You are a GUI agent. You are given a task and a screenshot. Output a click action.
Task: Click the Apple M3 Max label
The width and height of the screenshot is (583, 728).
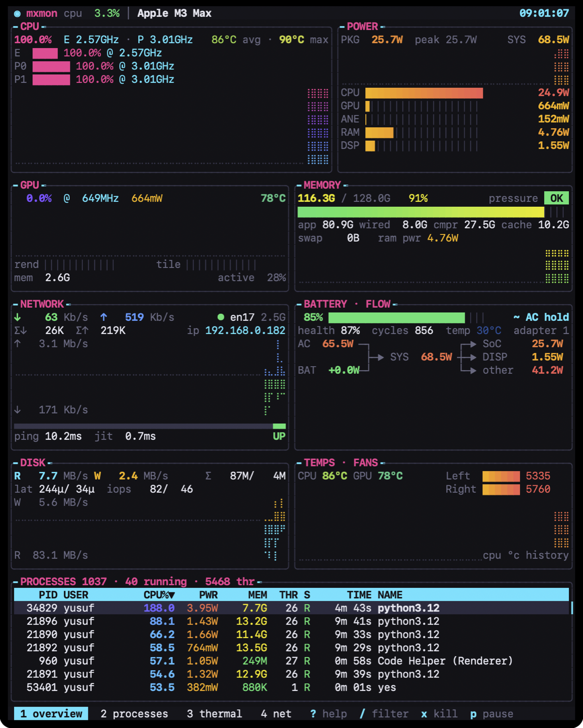(174, 13)
